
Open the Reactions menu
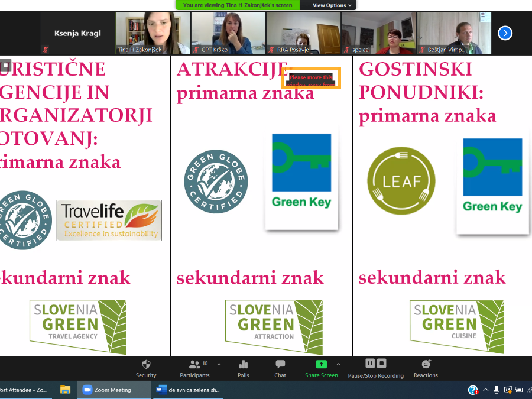coord(426,369)
